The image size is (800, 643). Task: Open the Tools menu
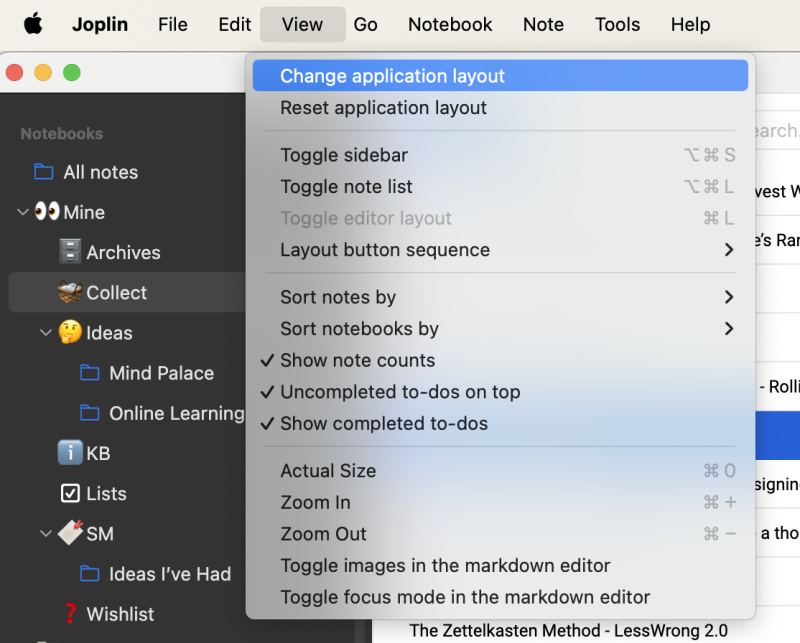click(617, 24)
